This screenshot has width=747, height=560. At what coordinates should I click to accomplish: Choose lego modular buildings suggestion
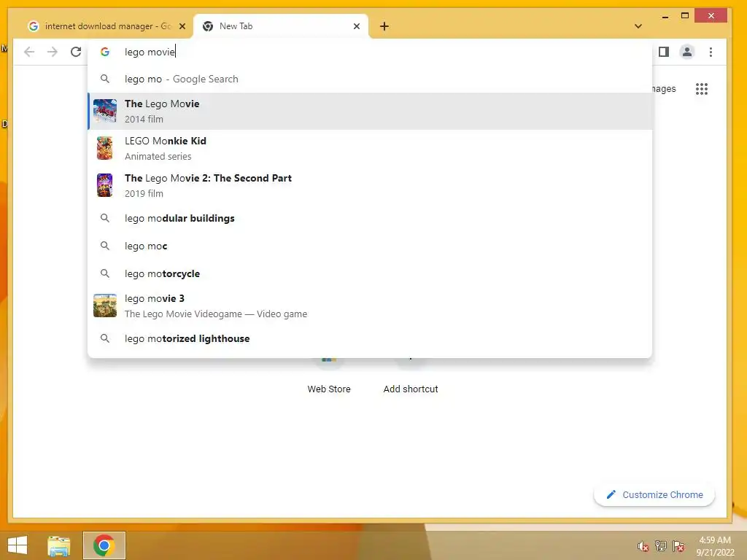[370, 218]
